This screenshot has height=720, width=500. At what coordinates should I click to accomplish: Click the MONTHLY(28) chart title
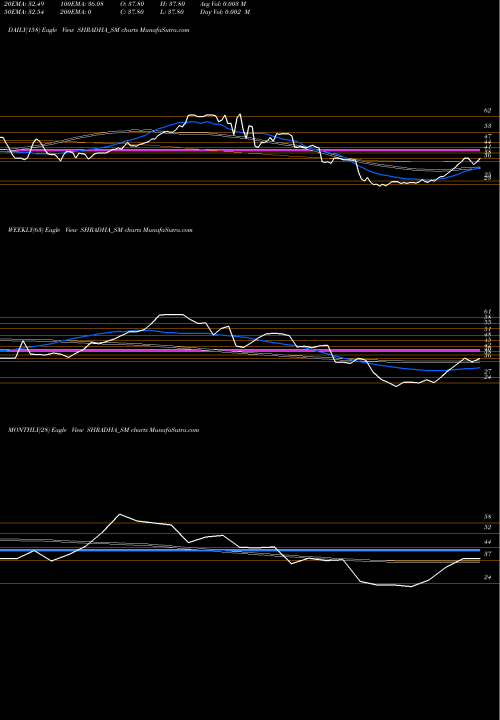[x=103, y=430]
